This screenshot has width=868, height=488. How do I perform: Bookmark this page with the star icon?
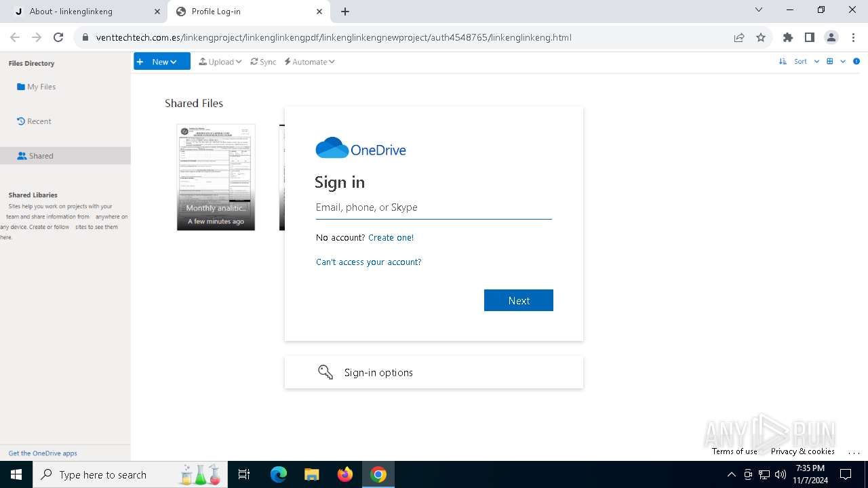pos(761,37)
